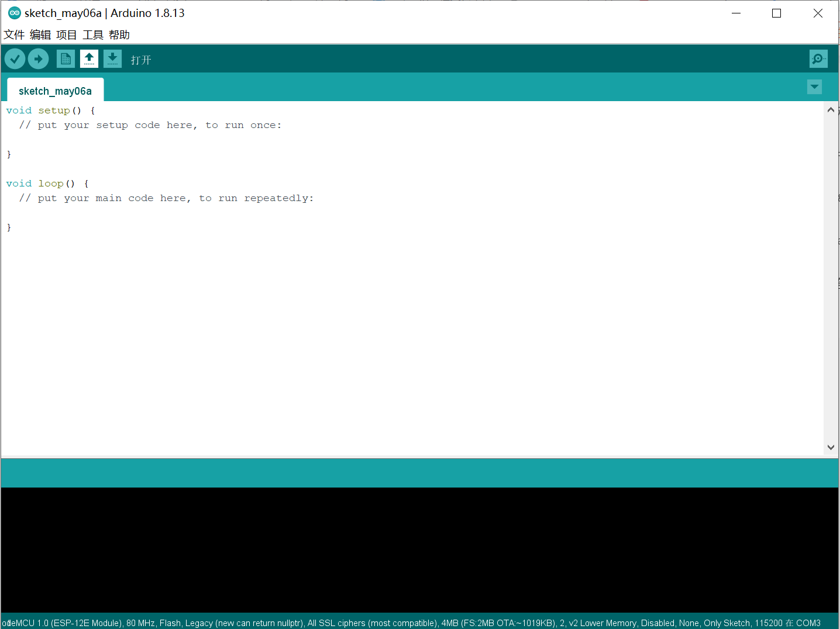Click the 'put your setup code here' comment
The height and width of the screenshot is (629, 840).
pos(150,125)
